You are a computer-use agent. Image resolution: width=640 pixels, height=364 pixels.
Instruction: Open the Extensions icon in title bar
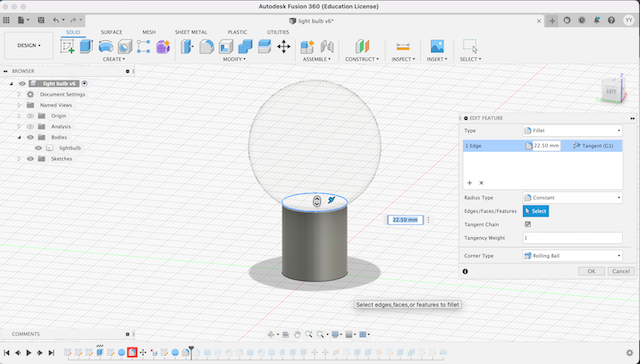567,20
